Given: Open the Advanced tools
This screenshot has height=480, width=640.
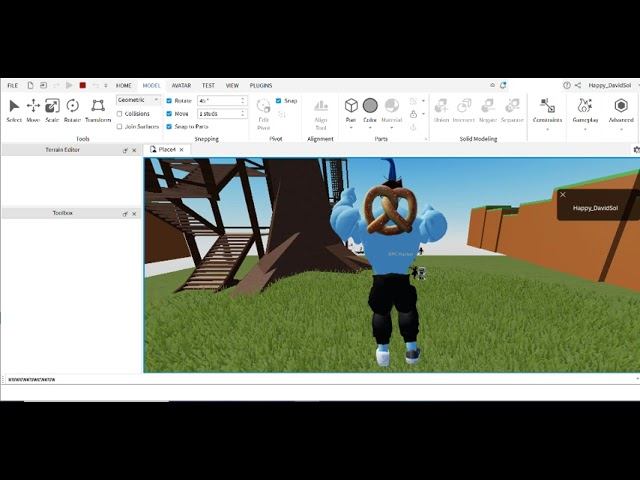Looking at the screenshot, I should coord(621,110).
